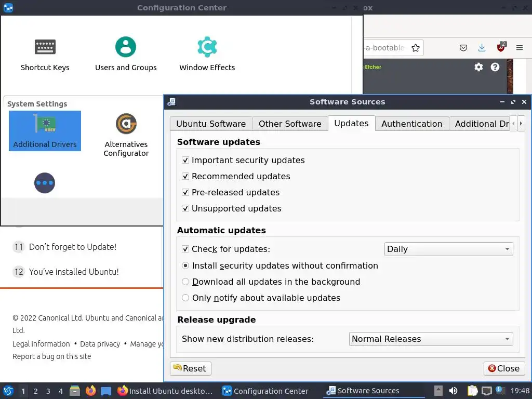The height and width of the screenshot is (399, 532).
Task: Click the update notifier tray icon
Action: [x=500, y=390]
